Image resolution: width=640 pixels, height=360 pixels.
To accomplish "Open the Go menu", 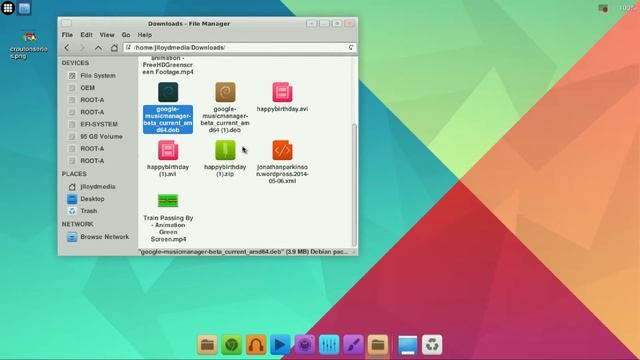I will (x=126, y=35).
